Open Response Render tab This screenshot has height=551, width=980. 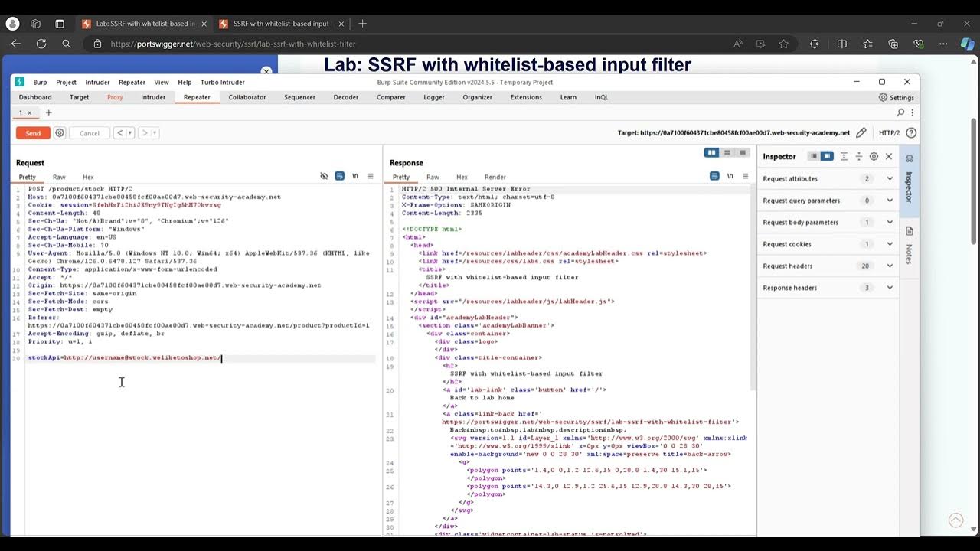tap(495, 177)
